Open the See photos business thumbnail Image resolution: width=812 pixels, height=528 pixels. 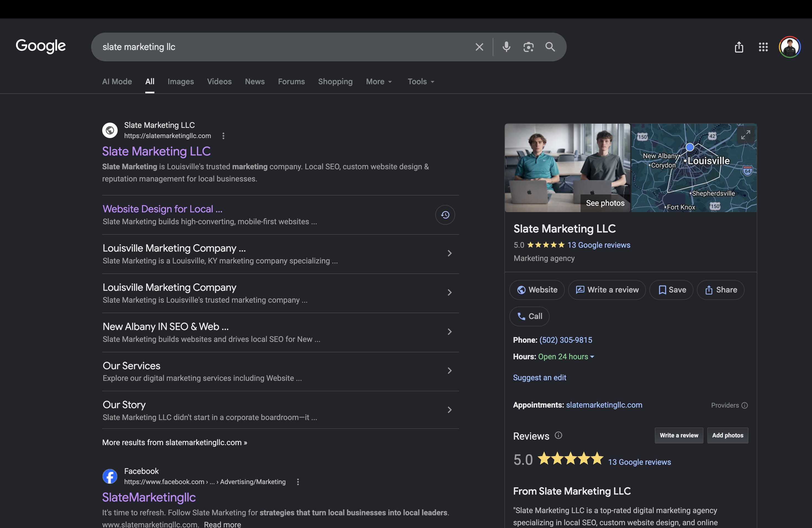pos(567,167)
